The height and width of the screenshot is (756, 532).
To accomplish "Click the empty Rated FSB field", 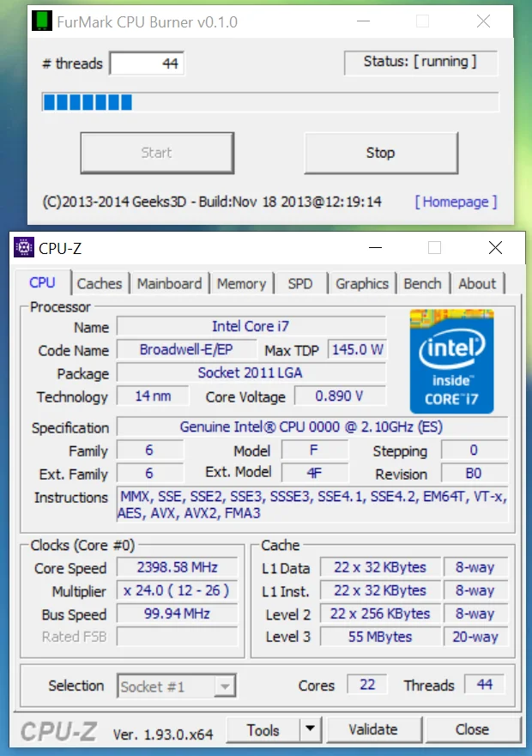I will 177,637.
